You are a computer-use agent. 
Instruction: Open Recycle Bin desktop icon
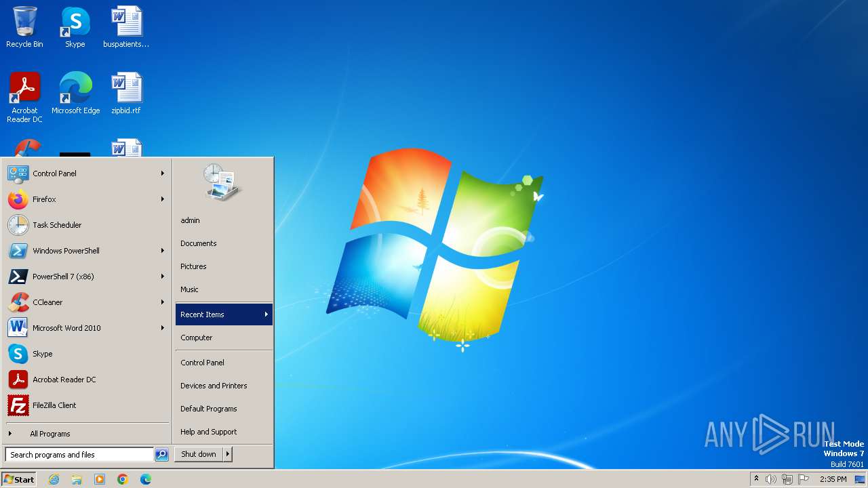pyautogui.click(x=24, y=28)
